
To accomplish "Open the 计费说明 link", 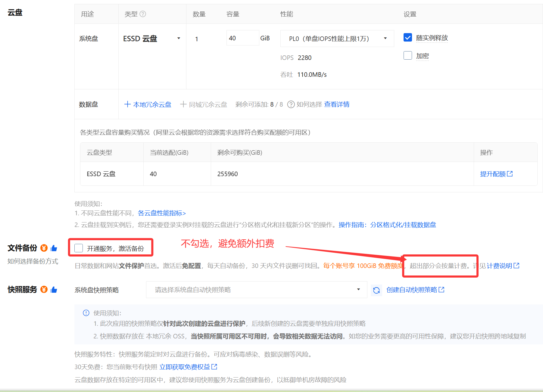I will tap(499, 266).
